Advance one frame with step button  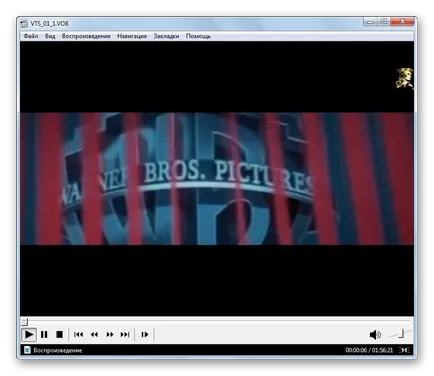click(x=145, y=334)
